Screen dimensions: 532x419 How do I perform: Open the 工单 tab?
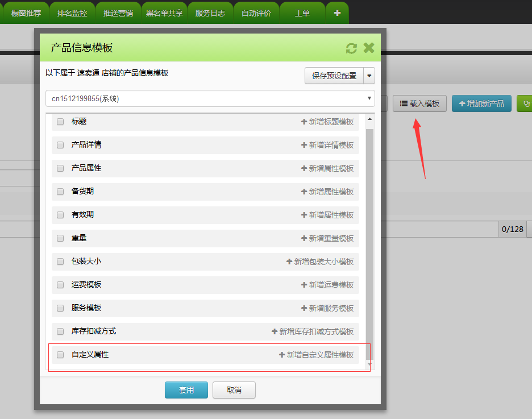(x=302, y=13)
